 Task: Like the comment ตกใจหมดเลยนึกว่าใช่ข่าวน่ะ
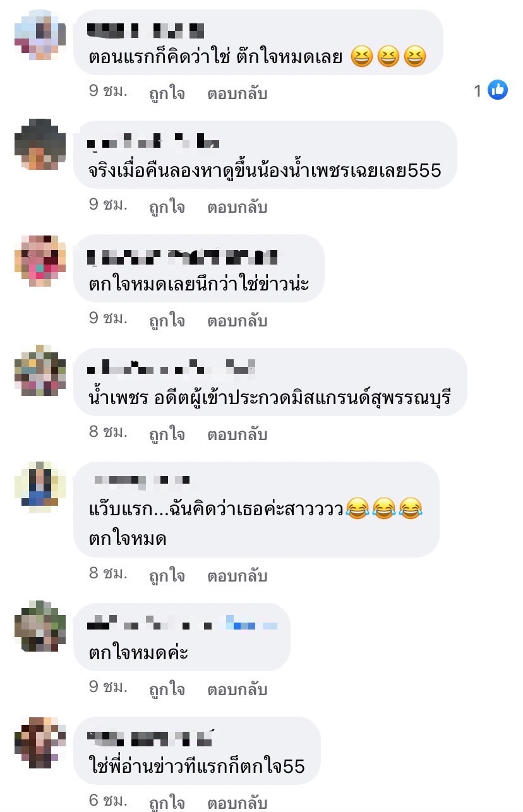tap(167, 321)
